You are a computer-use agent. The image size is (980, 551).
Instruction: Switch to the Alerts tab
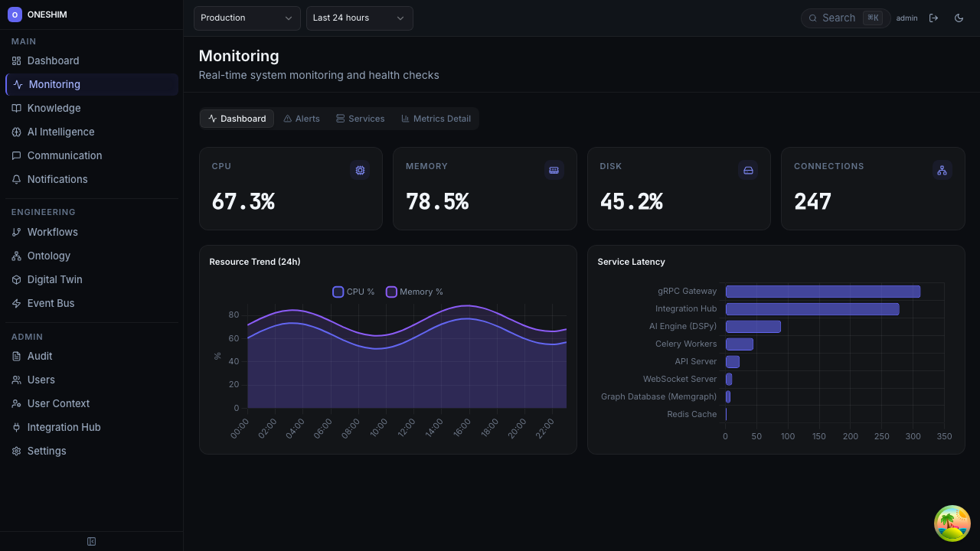[x=301, y=118]
